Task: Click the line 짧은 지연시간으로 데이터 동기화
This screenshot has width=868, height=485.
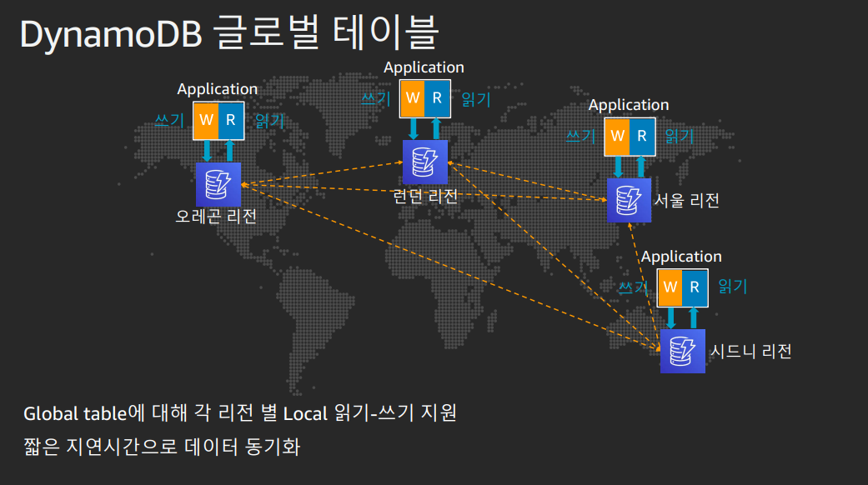Action: coord(162,447)
